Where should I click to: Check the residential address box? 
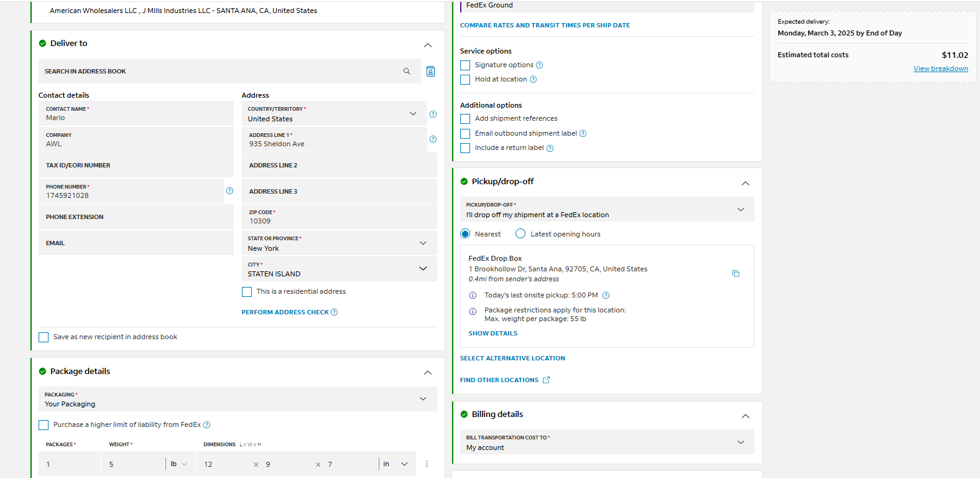[247, 292]
